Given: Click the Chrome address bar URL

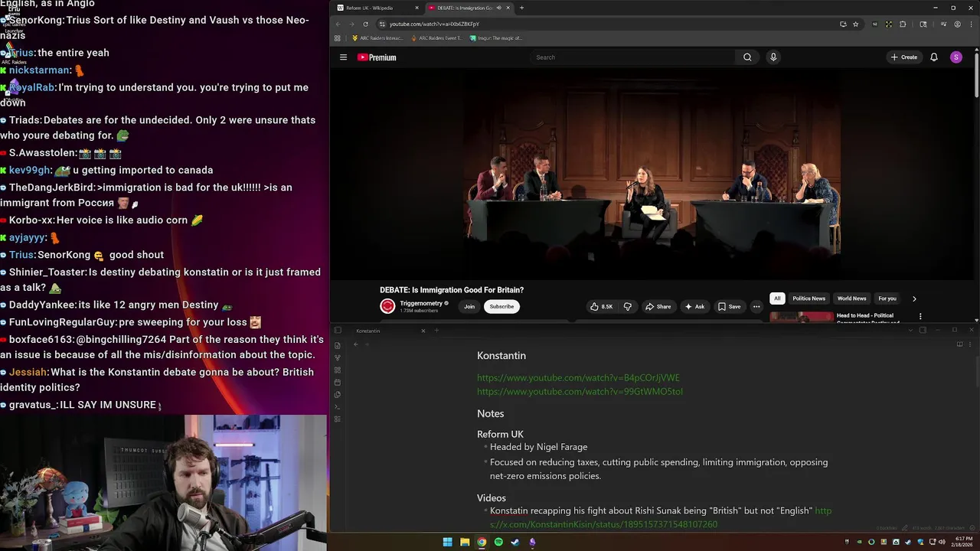Looking at the screenshot, I should [x=434, y=24].
